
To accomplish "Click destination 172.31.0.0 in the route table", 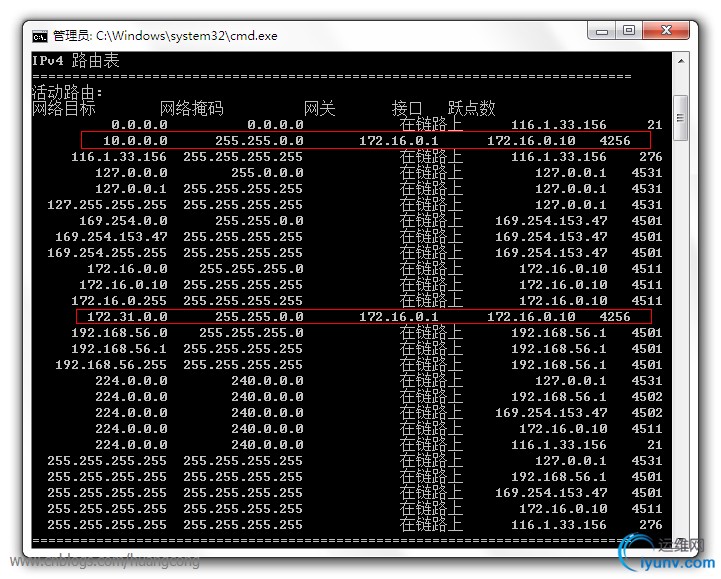I will pyautogui.click(x=127, y=317).
